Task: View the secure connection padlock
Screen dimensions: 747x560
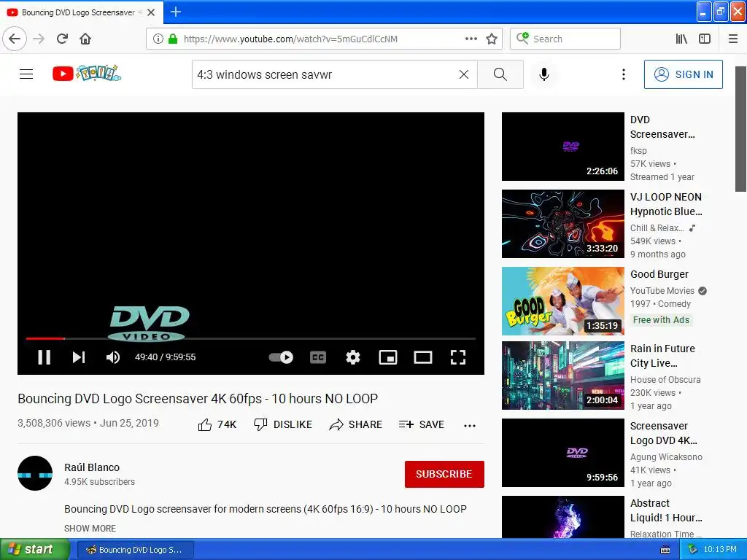Action: tap(173, 39)
